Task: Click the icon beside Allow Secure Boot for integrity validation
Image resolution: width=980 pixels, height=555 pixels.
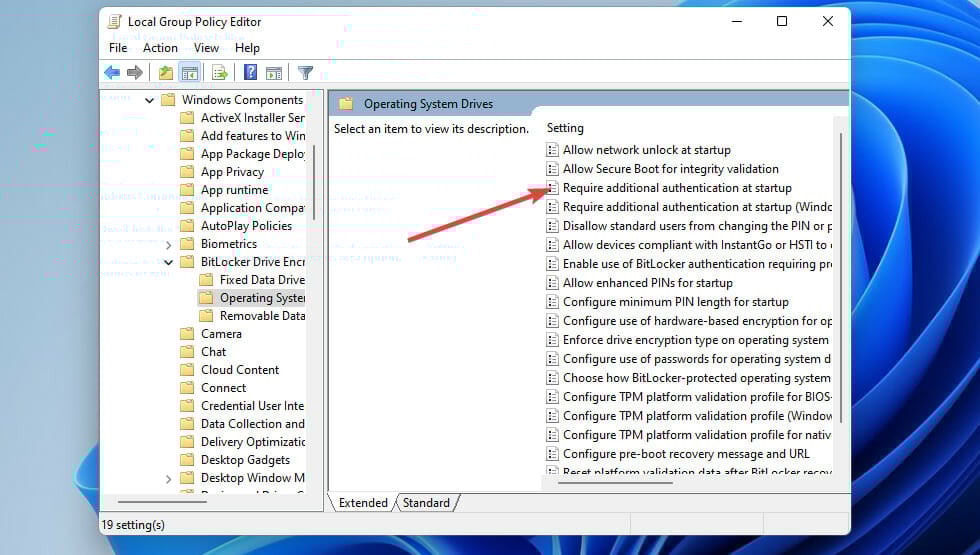Action: (x=552, y=169)
